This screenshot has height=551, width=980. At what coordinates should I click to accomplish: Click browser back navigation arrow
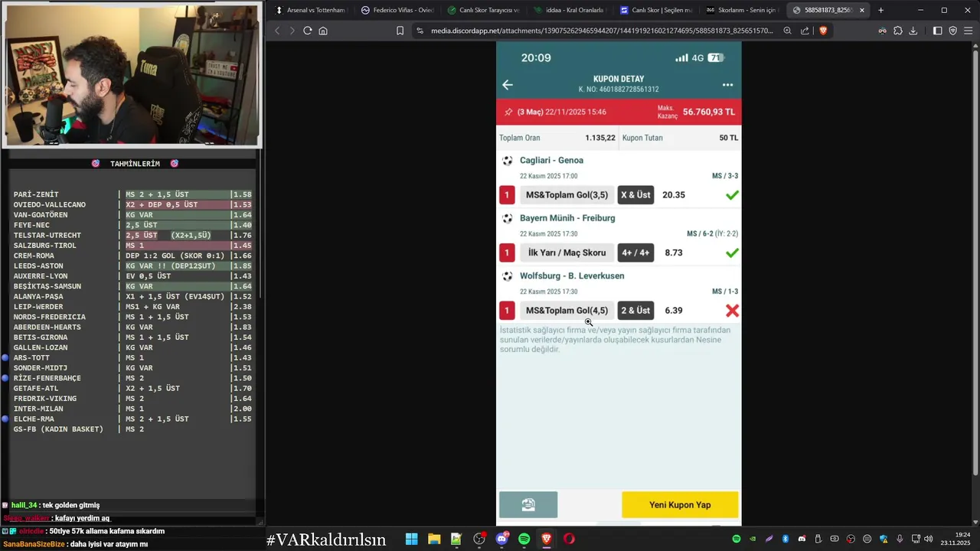pyautogui.click(x=277, y=31)
